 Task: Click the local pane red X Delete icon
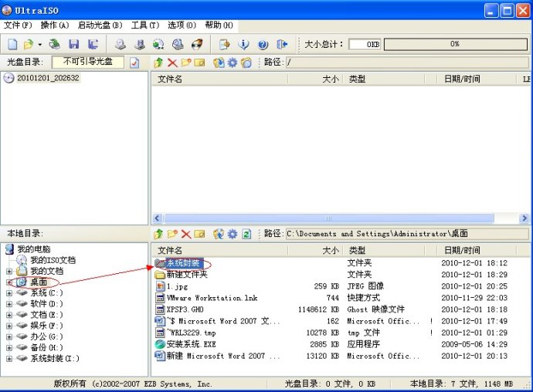click(x=186, y=234)
